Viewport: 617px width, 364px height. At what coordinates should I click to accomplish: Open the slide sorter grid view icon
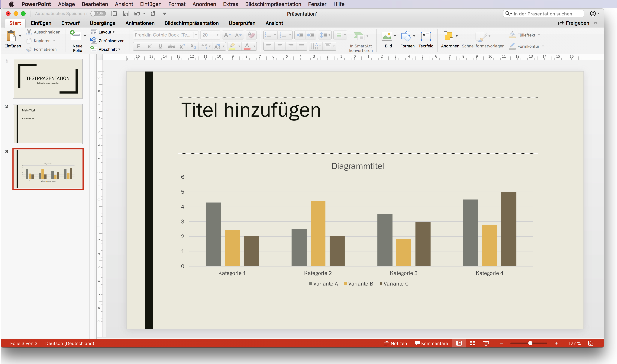472,343
